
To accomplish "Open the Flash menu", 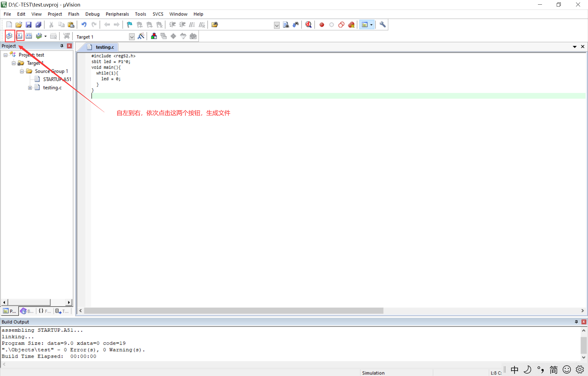I will coord(73,14).
